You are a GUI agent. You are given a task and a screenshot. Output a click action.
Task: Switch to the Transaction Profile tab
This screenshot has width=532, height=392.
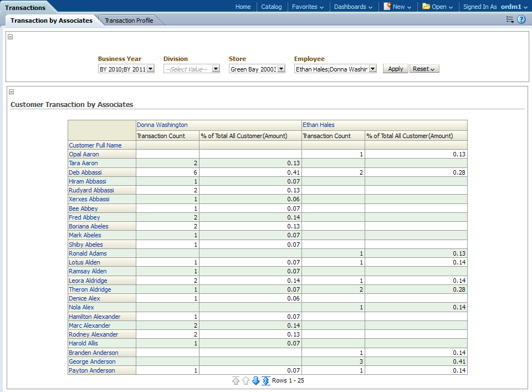(129, 21)
